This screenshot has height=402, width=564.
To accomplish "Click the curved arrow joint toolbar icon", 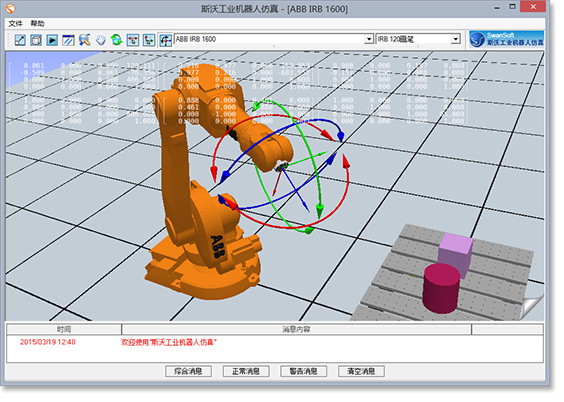I will point(165,40).
